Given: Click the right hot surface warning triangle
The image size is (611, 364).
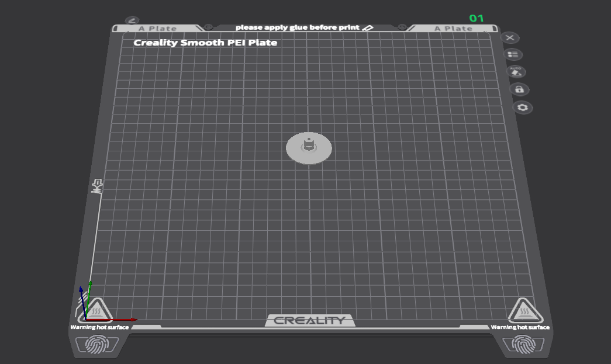Looking at the screenshot, I should click(x=525, y=311).
